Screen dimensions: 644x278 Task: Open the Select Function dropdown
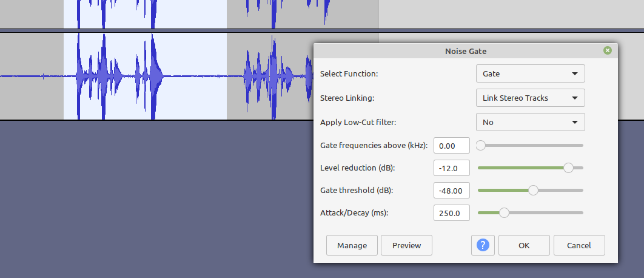click(x=530, y=73)
